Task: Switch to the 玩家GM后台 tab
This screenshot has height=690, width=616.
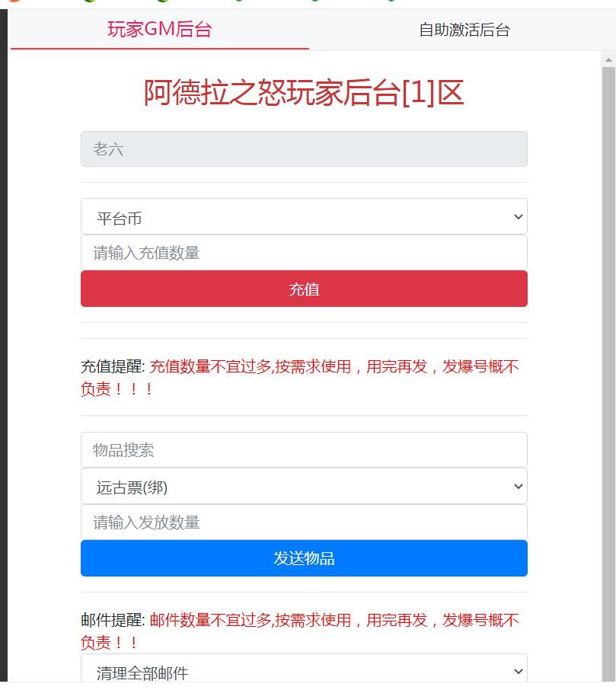Action: 159,30
